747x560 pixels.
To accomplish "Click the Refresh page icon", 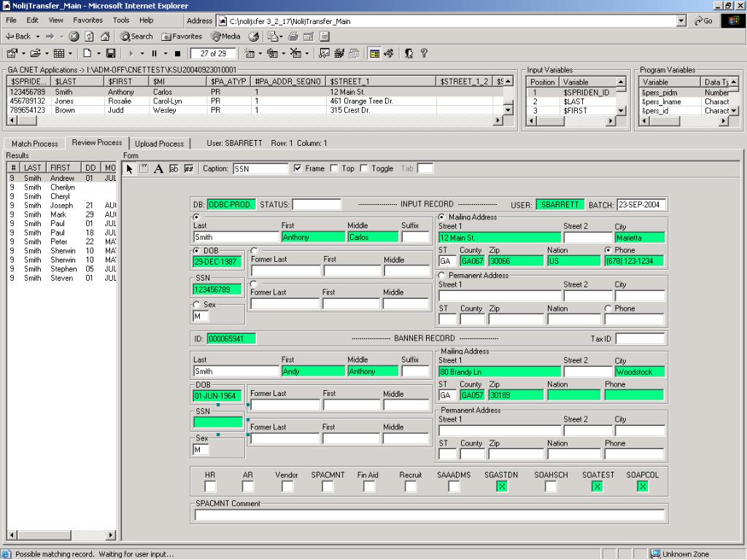I will (x=89, y=36).
